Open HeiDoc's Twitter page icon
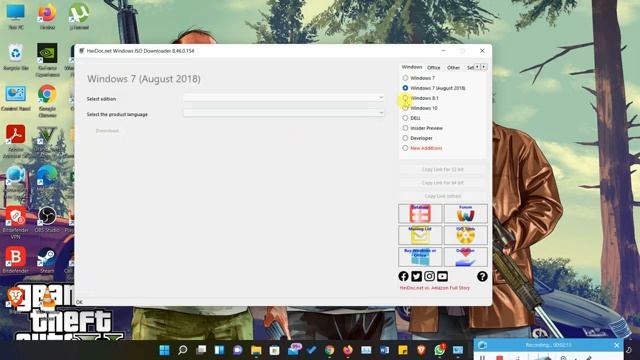 (x=416, y=276)
